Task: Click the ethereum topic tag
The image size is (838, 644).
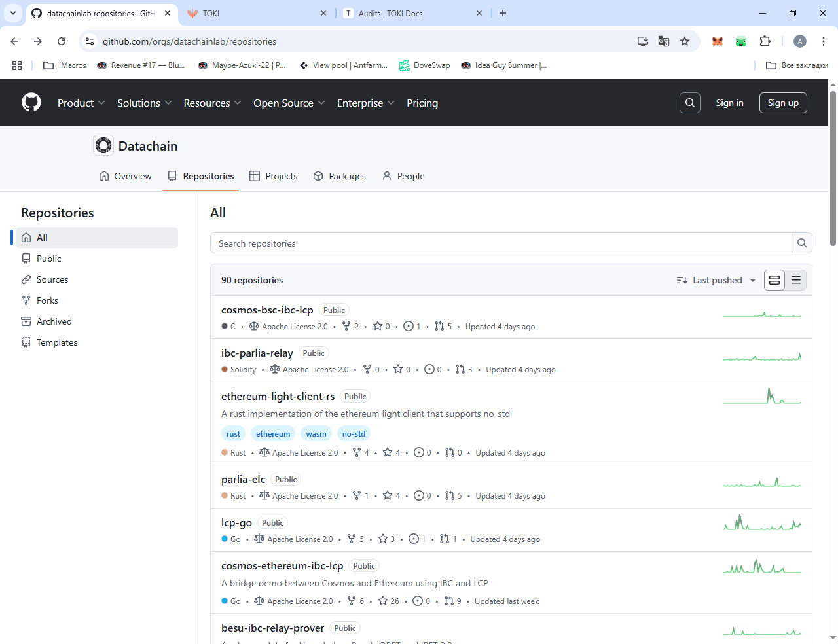Action: pyautogui.click(x=273, y=433)
